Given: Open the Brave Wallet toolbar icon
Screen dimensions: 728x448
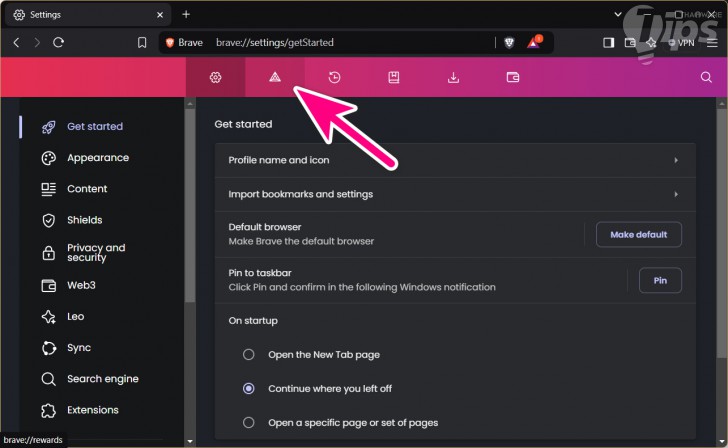Looking at the screenshot, I should point(630,43).
